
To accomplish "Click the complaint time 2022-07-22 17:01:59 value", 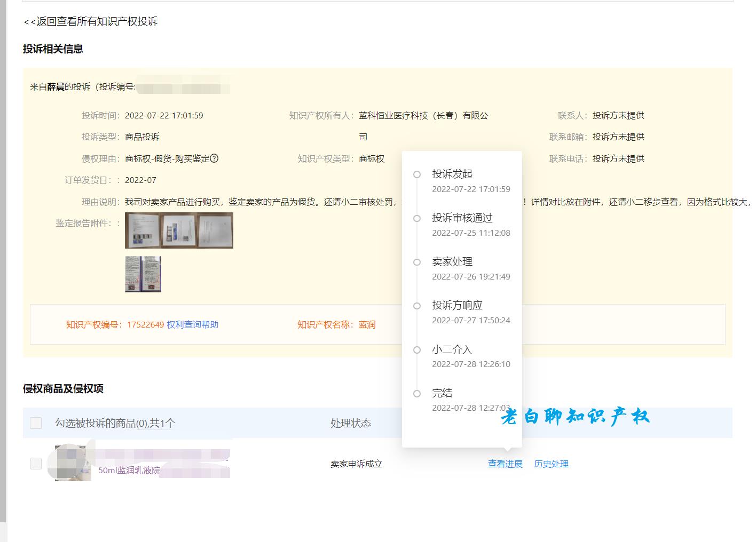I will point(164,115).
